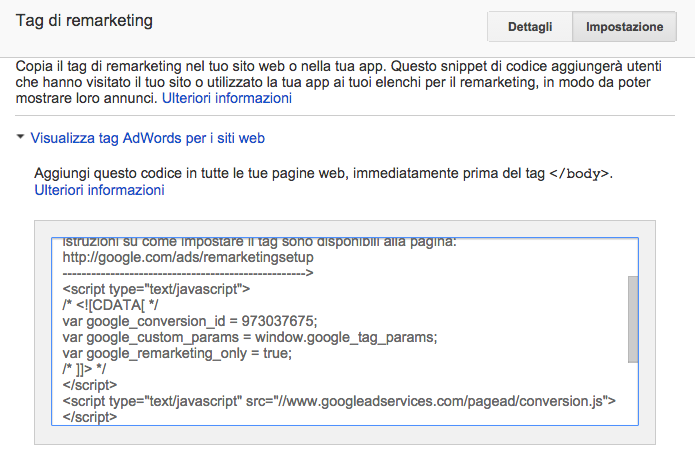Click the conversion.js script src line
The height and width of the screenshot is (456, 695).
click(339, 401)
